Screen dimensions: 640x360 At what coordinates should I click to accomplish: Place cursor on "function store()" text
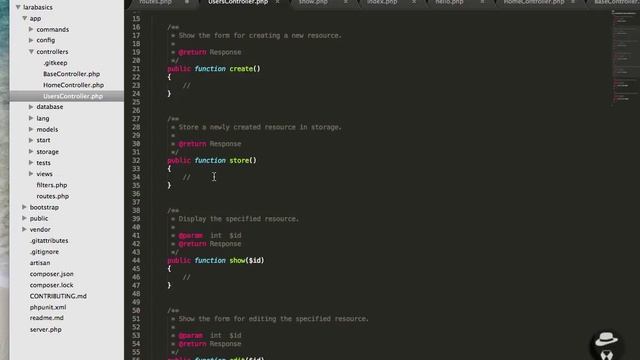(x=226, y=160)
